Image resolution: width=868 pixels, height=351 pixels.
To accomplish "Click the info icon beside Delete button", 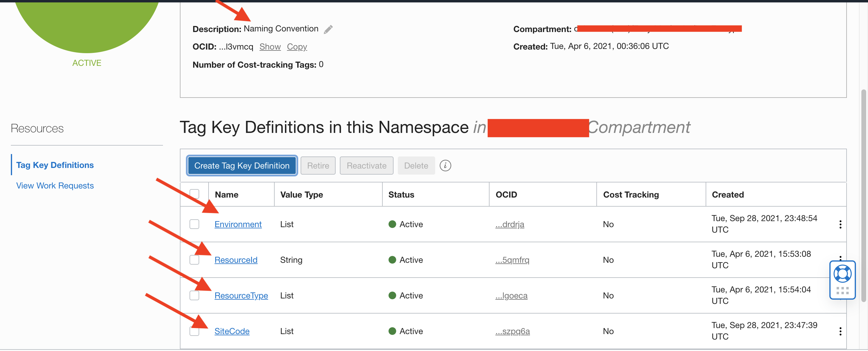I will [x=445, y=166].
